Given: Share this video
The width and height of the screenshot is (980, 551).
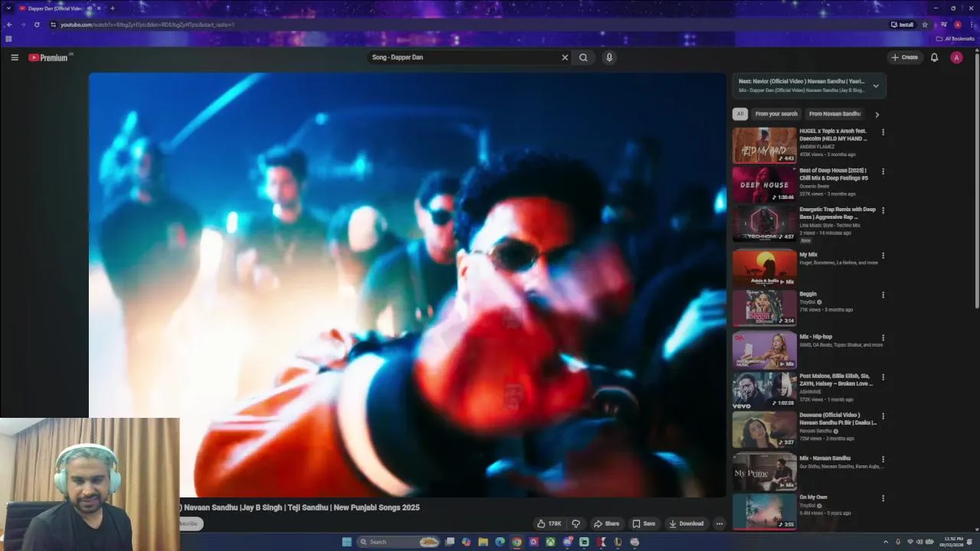Looking at the screenshot, I should (606, 523).
